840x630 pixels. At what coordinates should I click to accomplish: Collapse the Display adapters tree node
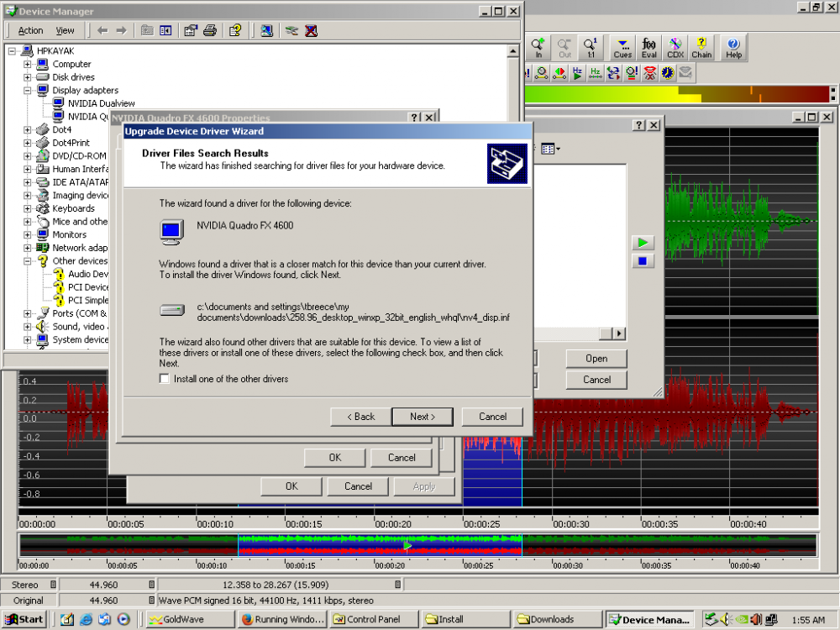point(28,90)
